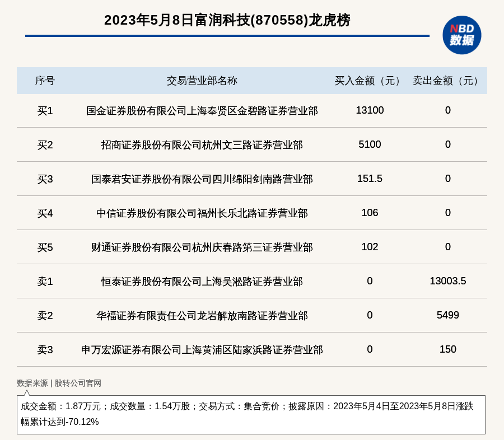Select the 买3 row label
The image size is (504, 440).
(45, 179)
